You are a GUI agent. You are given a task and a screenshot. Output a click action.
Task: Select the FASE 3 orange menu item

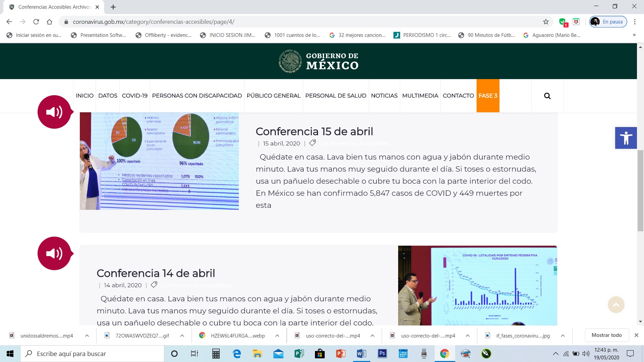point(488,96)
